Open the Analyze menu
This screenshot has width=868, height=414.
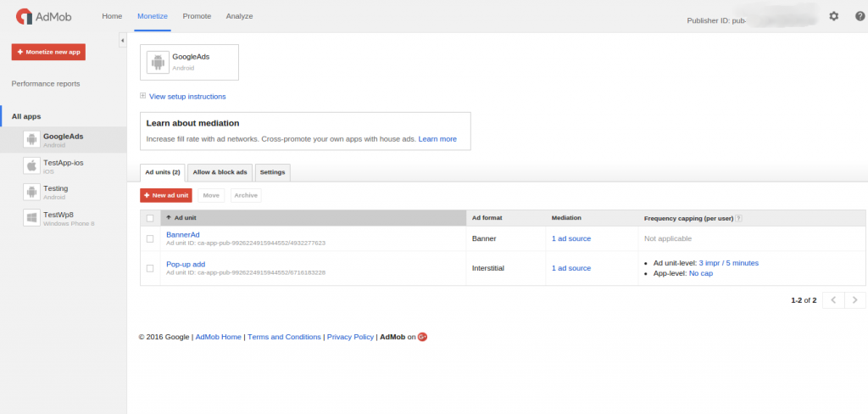pyautogui.click(x=239, y=16)
